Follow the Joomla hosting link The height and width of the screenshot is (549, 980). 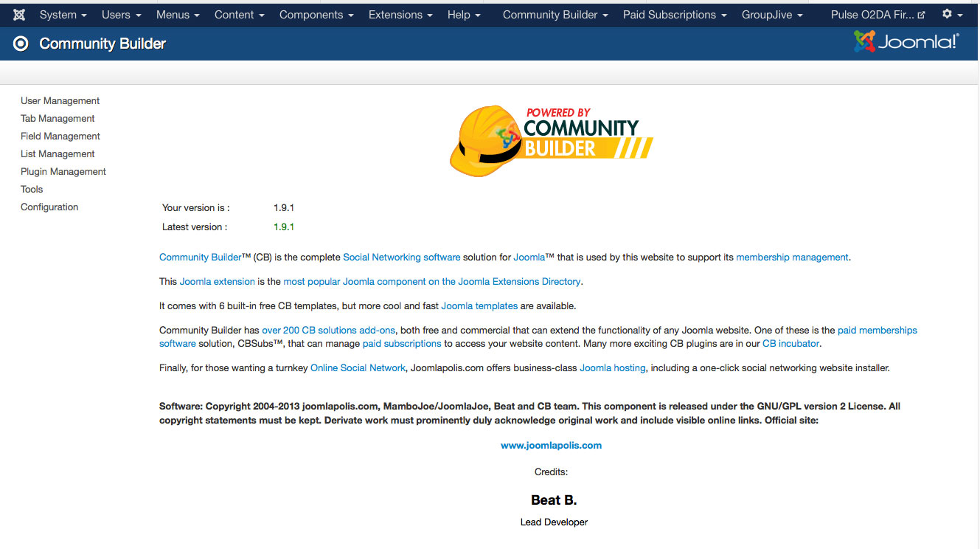click(613, 368)
